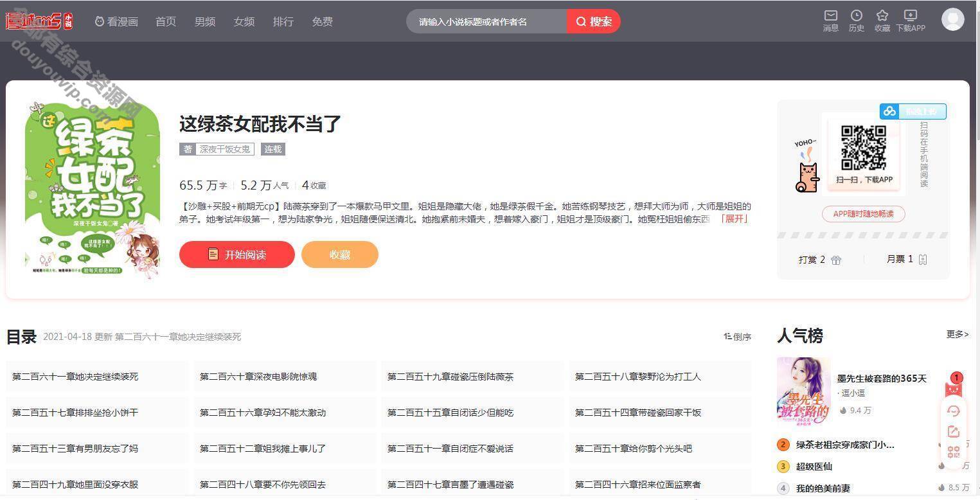Click the 墨先生被套路的365天 cover thumbnail
Screen dimensions: 980x500
(x=803, y=391)
